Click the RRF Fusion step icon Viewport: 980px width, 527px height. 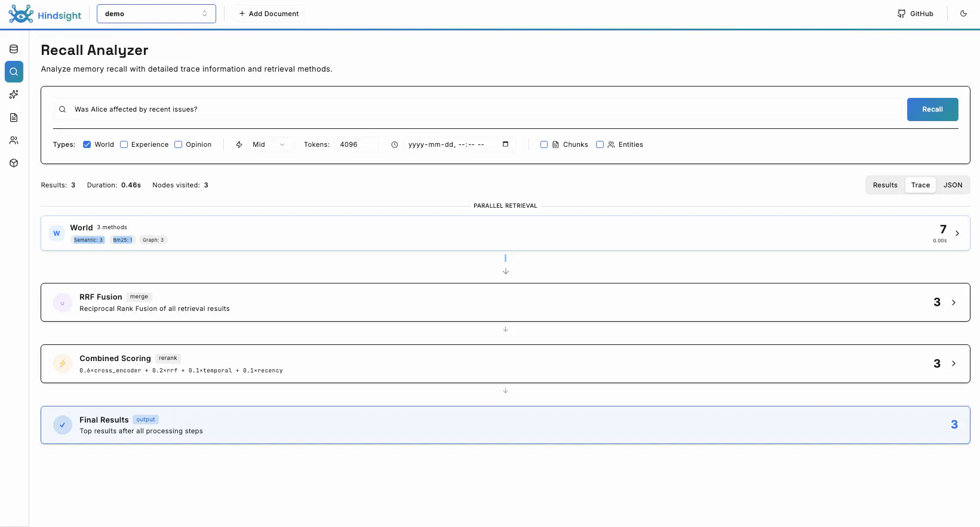(x=62, y=303)
